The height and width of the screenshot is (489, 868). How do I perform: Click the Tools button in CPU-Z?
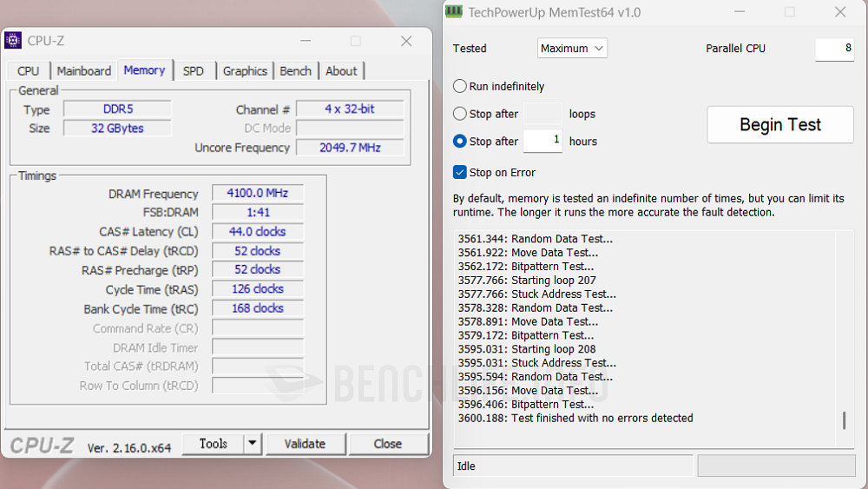pyautogui.click(x=214, y=444)
